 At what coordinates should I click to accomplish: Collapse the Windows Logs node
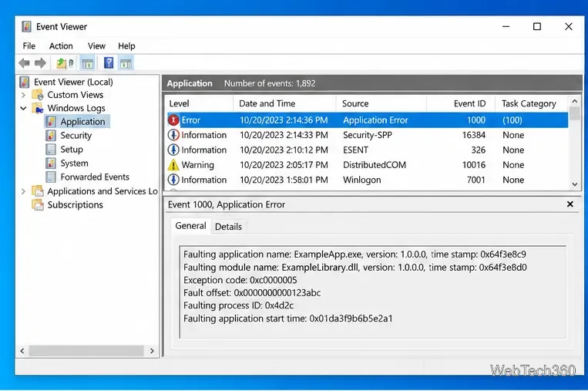click(23, 109)
